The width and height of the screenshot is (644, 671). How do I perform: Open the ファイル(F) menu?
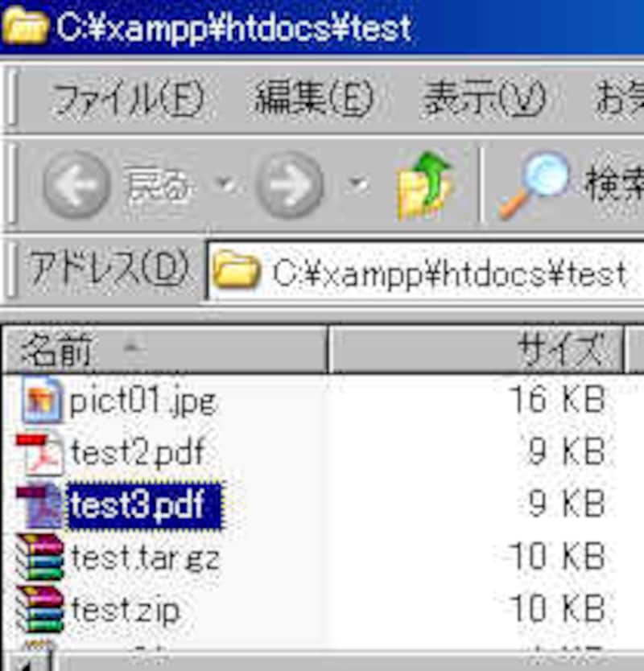pos(129,98)
